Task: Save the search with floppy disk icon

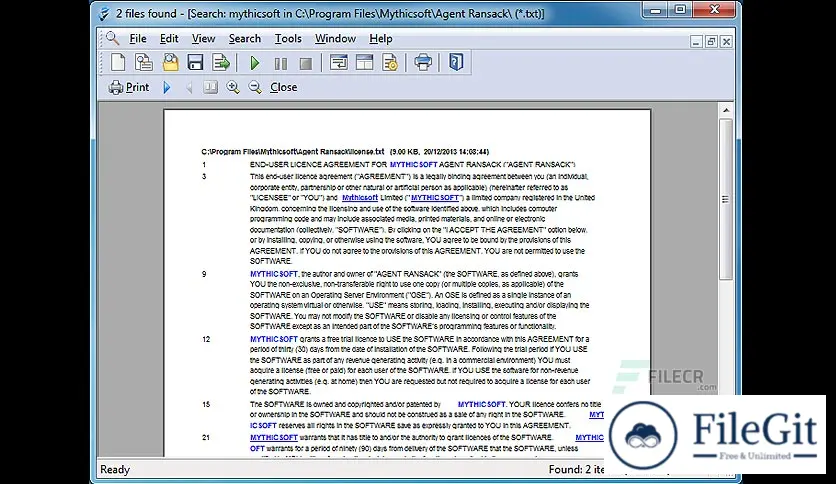Action: pos(195,62)
